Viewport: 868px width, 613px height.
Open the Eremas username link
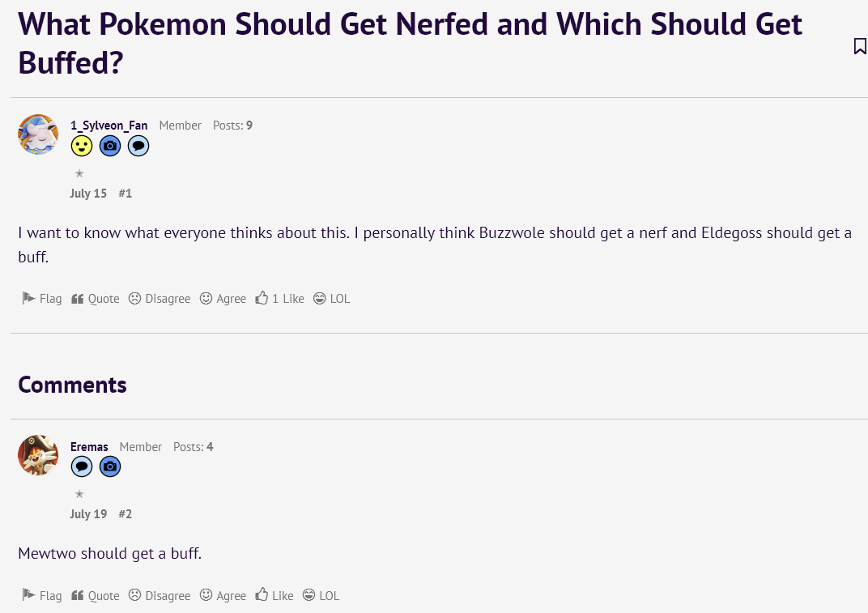click(89, 447)
